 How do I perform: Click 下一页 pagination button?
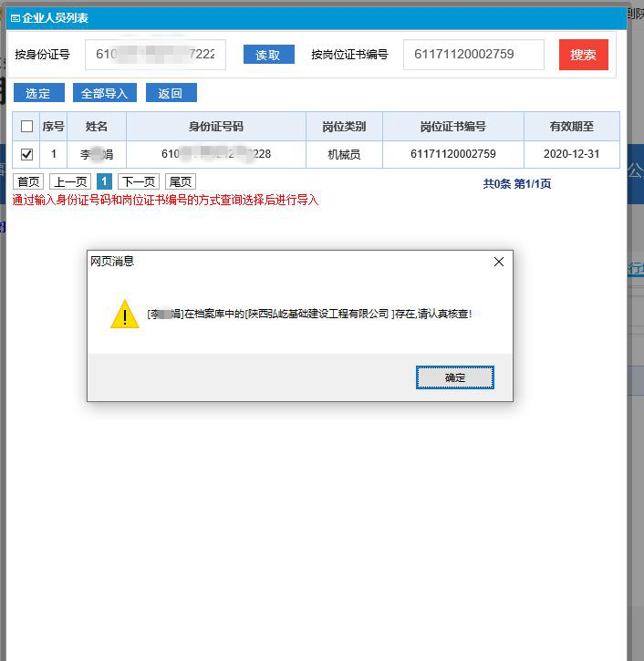point(138,182)
